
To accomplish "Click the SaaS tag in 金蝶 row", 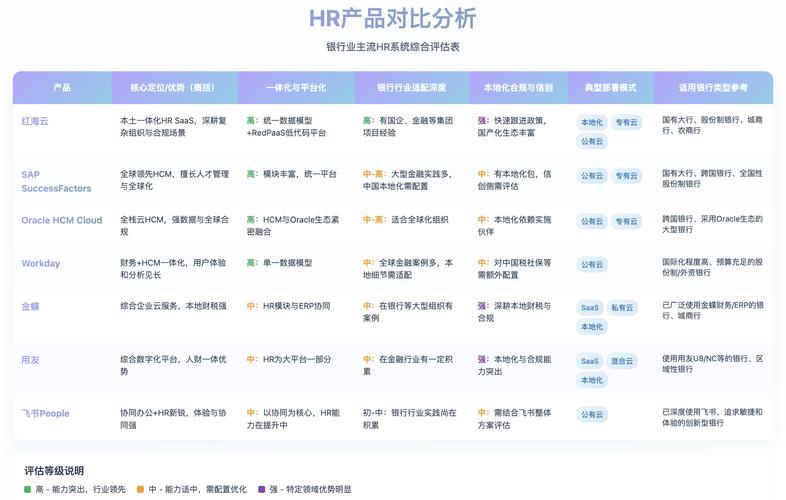I will point(590,308).
